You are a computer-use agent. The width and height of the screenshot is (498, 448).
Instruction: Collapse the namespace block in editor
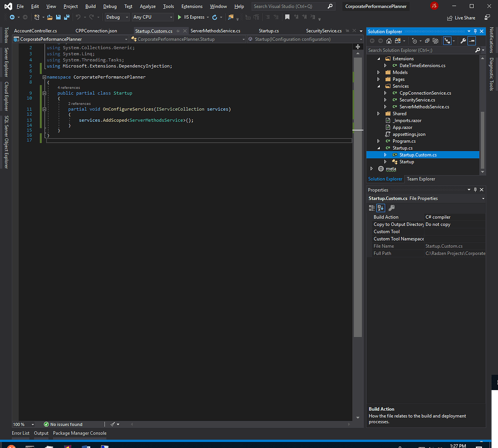click(44, 77)
